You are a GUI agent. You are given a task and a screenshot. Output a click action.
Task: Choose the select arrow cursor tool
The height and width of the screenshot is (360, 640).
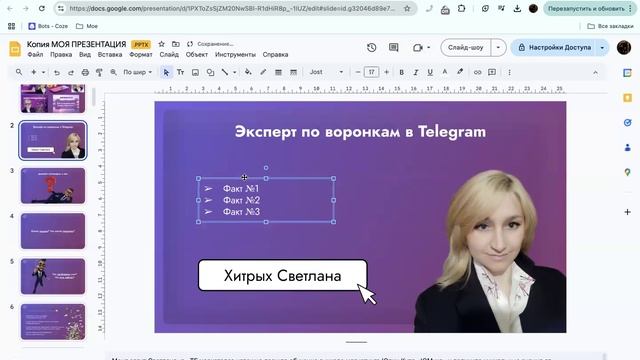click(166, 72)
